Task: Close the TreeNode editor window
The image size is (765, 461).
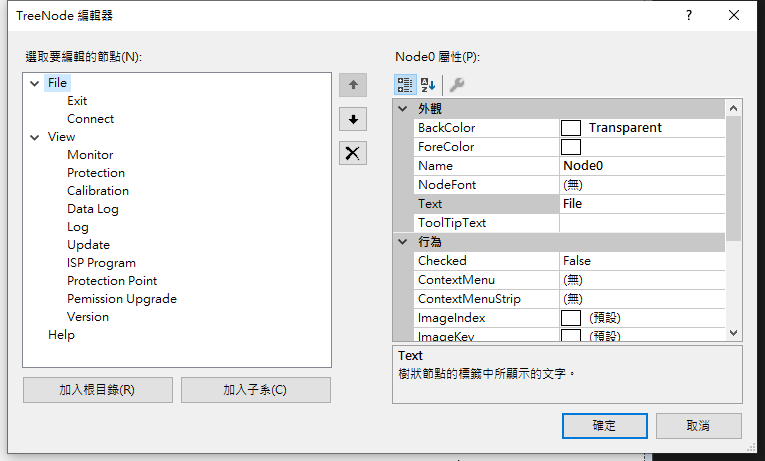Action: pyautogui.click(x=734, y=15)
